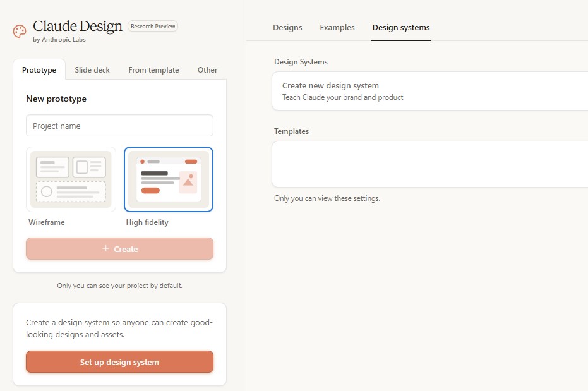Select the Prototype tab
This screenshot has width=588, height=391.
pyautogui.click(x=39, y=69)
